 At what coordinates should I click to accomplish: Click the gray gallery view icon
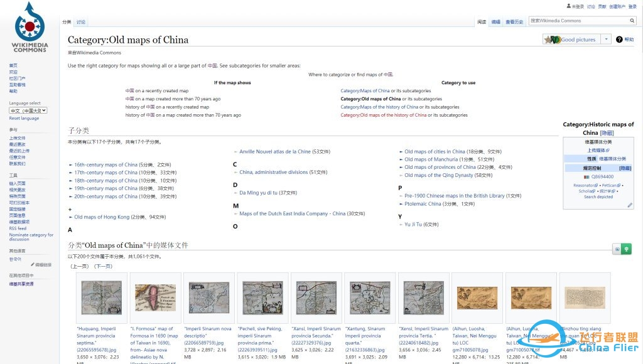point(617,249)
